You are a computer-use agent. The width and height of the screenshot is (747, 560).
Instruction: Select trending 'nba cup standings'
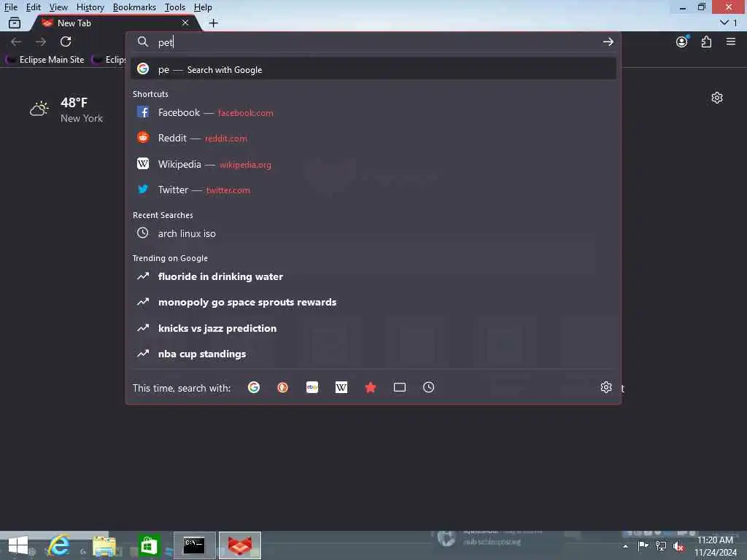373,354
